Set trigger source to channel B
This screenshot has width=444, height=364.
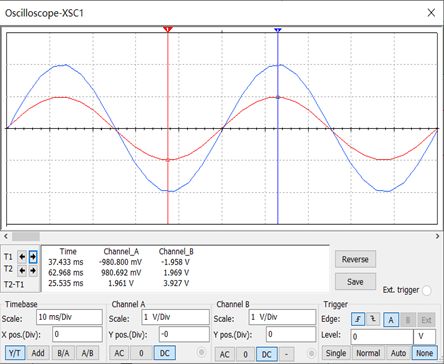click(407, 320)
